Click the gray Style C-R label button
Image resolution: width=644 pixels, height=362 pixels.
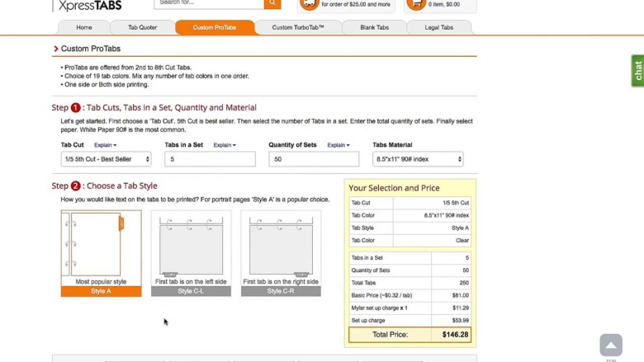[x=281, y=291]
